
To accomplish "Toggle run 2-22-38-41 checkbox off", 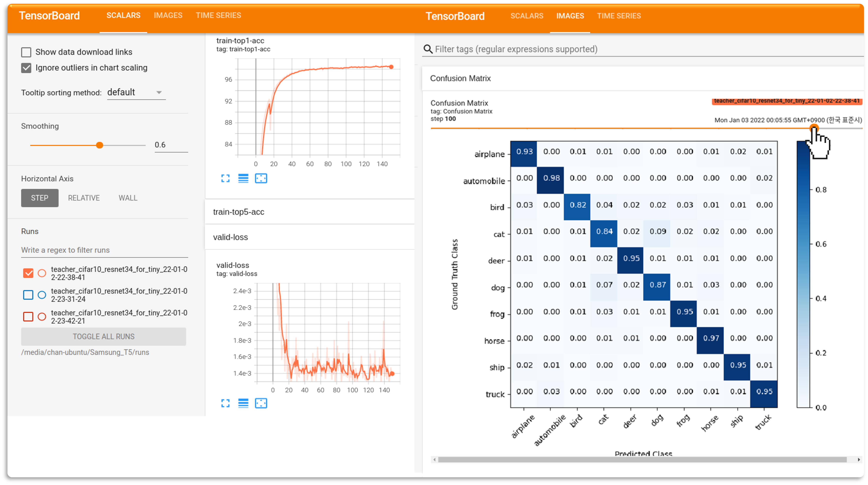I will 28,273.
